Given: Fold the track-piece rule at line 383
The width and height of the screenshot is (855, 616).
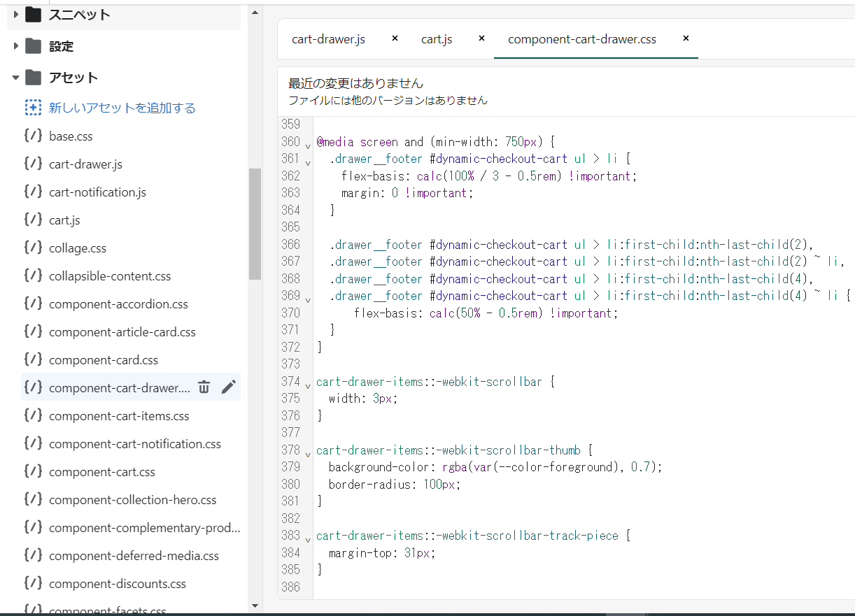Looking at the screenshot, I should pyautogui.click(x=308, y=540).
